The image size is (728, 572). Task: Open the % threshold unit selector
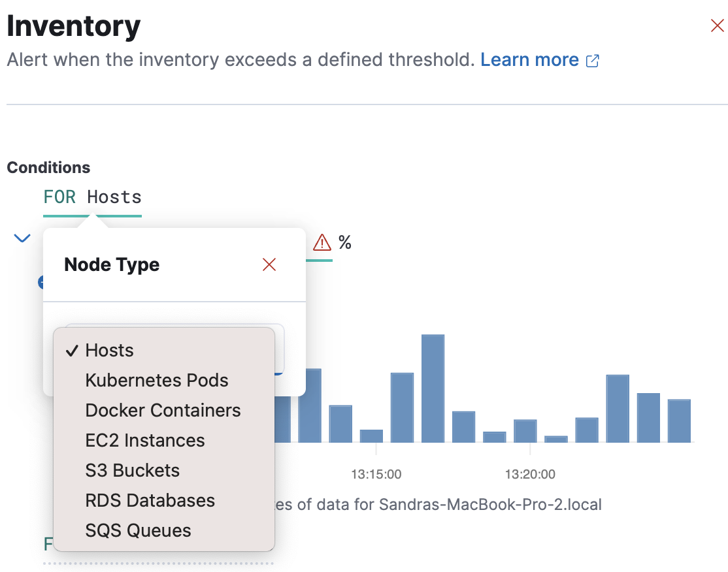pos(345,242)
